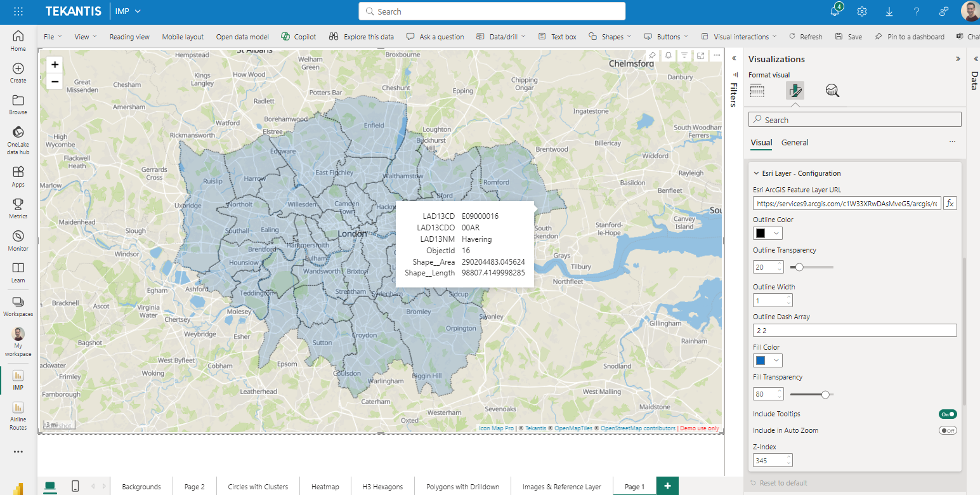Screen dimensions: 980x495
Task: Open the Analytics pane magnifier icon
Action: 832,91
